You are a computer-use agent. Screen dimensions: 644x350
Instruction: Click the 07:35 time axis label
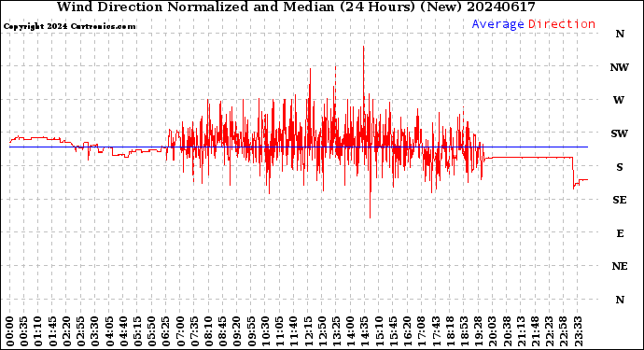pos(195,331)
